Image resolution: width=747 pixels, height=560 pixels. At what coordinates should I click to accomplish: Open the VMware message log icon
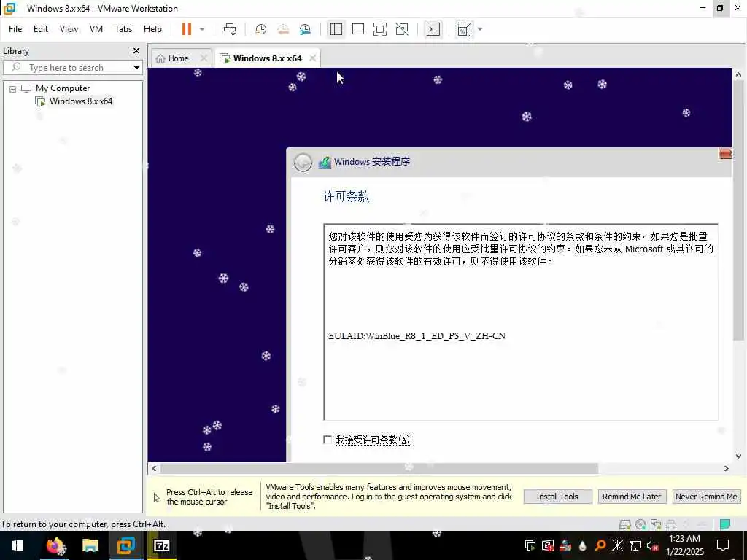(x=724, y=525)
